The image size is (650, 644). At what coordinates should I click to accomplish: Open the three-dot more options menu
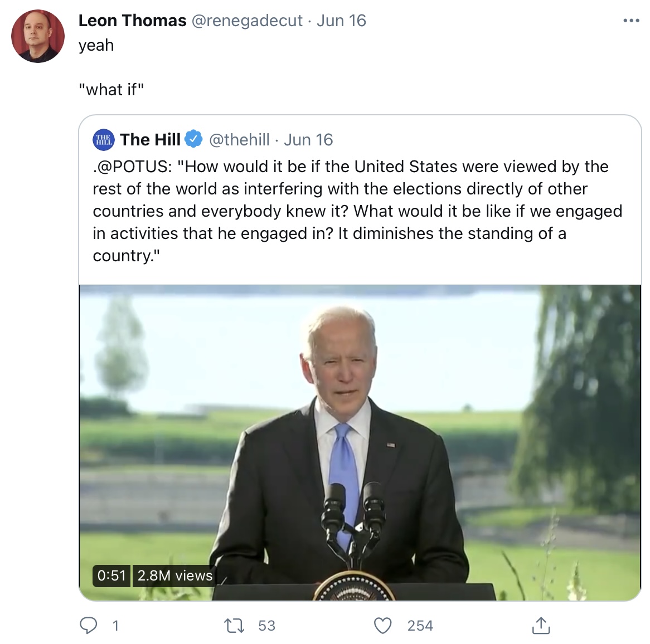click(631, 20)
